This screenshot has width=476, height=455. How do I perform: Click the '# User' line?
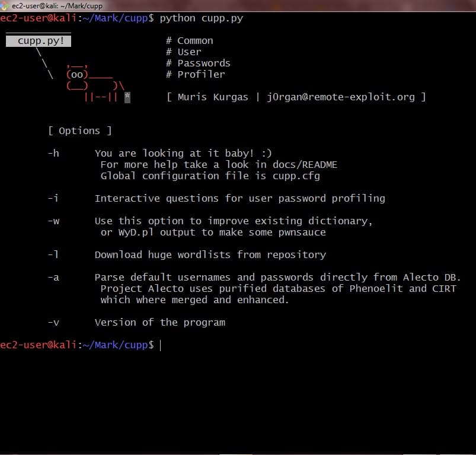[183, 52]
